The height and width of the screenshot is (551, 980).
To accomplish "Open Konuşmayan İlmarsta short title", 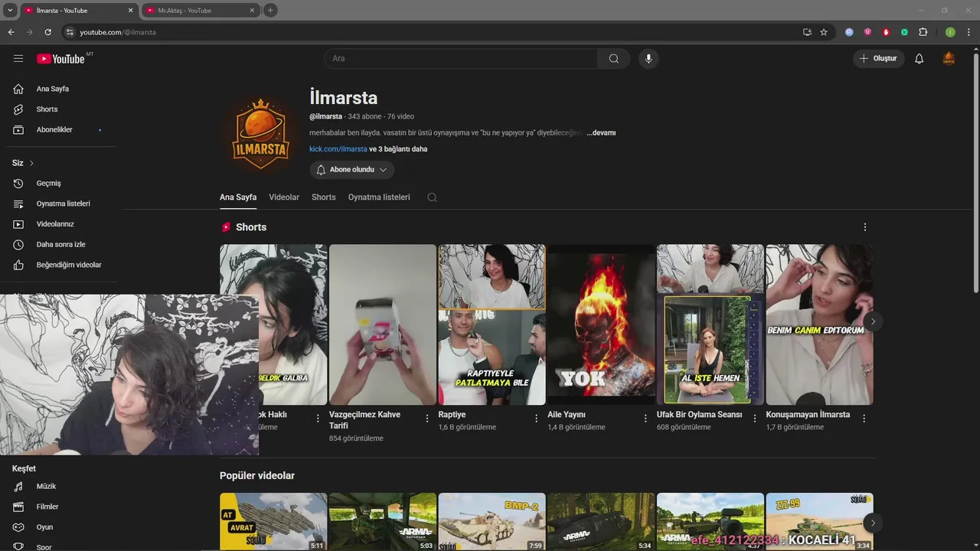I will (x=808, y=415).
